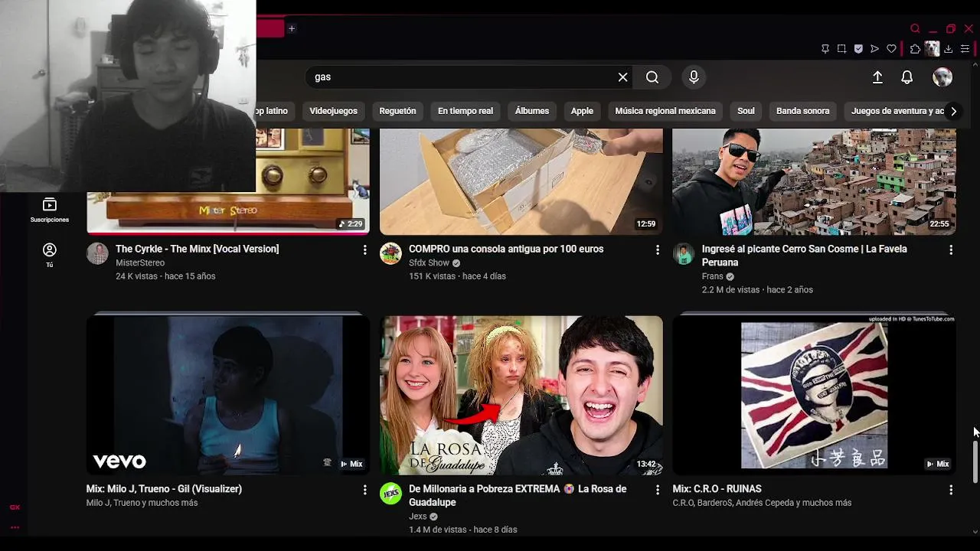Click the pinboards pin icon in toolbar
Viewport: 980px width, 551px height.
[x=825, y=49]
